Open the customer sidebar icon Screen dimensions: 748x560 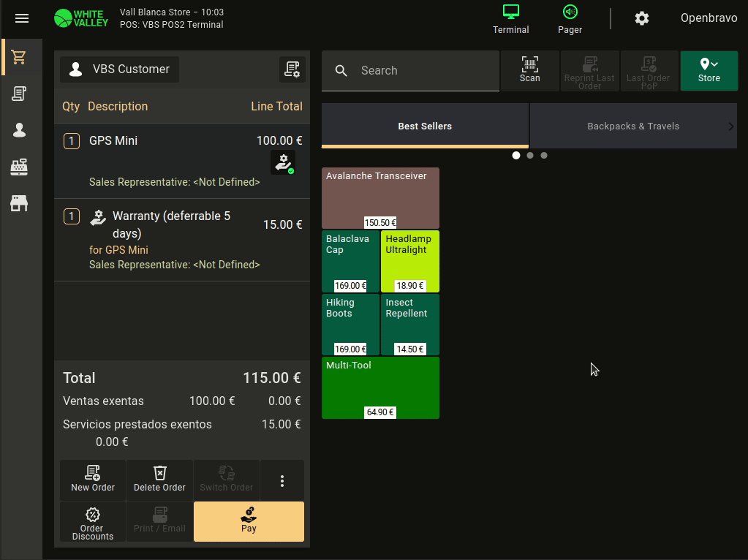(x=19, y=130)
